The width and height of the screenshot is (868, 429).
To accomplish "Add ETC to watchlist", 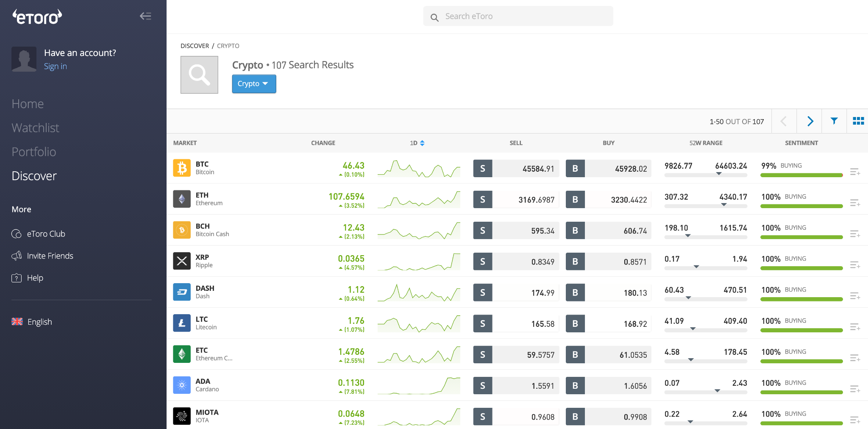I will coord(855,358).
